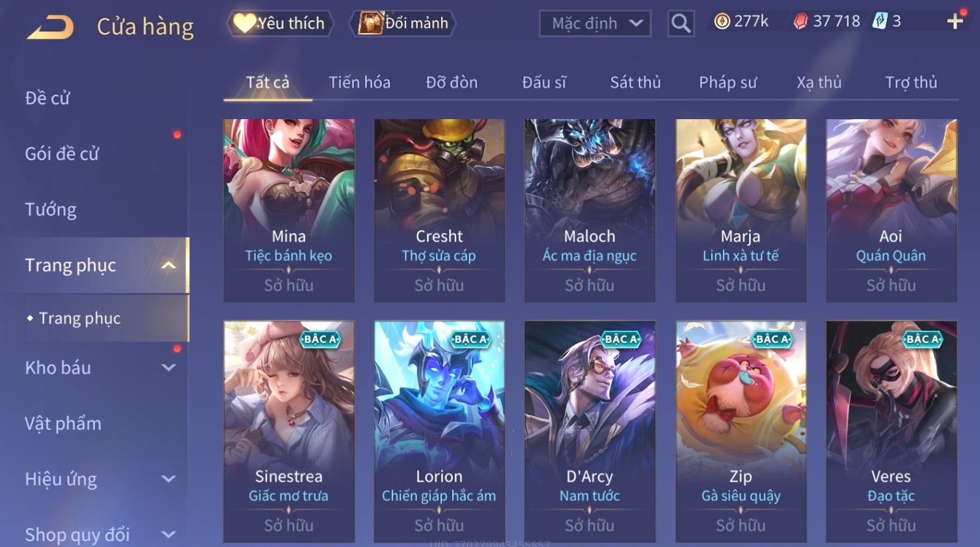Open the Zip Gà siêu quậy skin card

(x=741, y=431)
